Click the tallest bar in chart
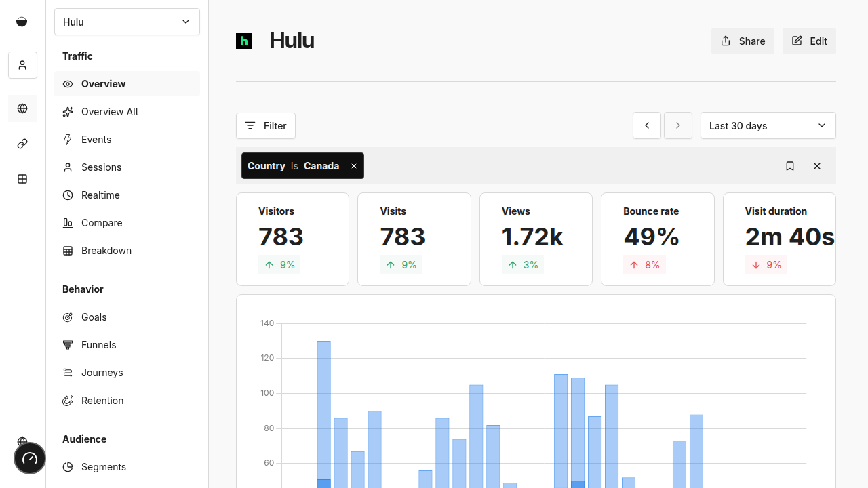This screenshot has height=488, width=868. point(324,407)
